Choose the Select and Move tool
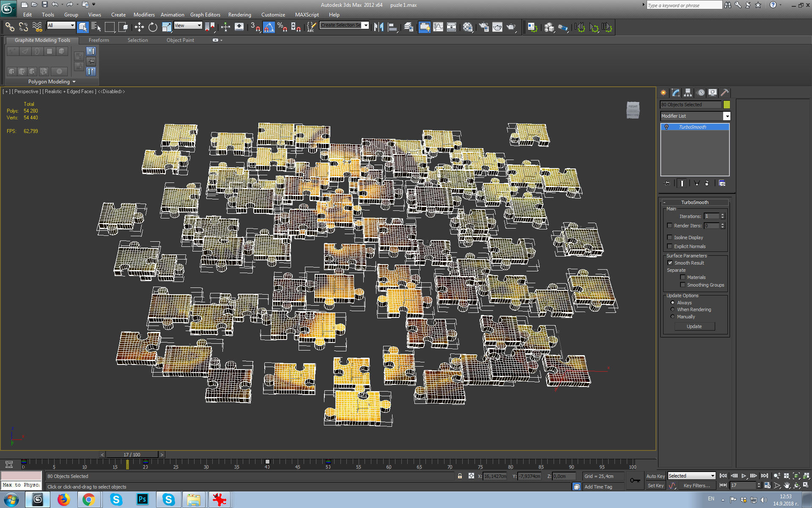 click(x=139, y=27)
